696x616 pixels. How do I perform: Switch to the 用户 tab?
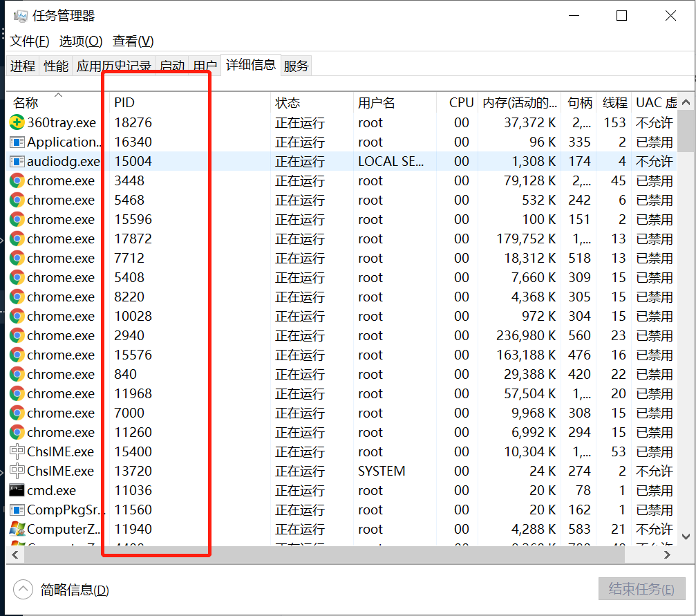coord(205,66)
